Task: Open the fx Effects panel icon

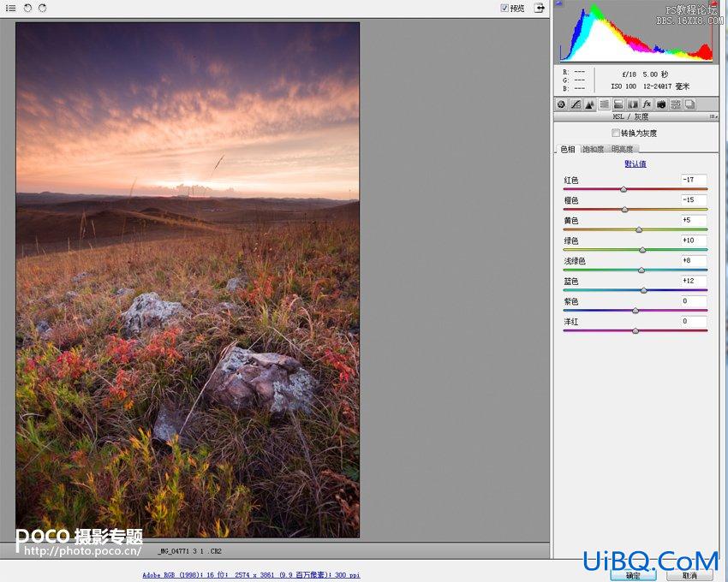Action: (647, 104)
